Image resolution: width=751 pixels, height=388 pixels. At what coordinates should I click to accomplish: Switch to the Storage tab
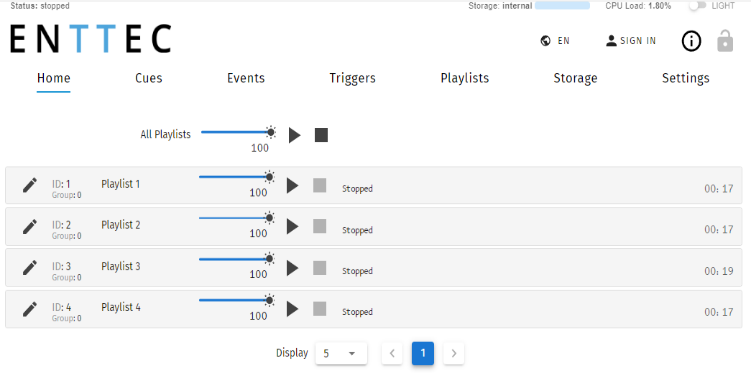click(575, 79)
